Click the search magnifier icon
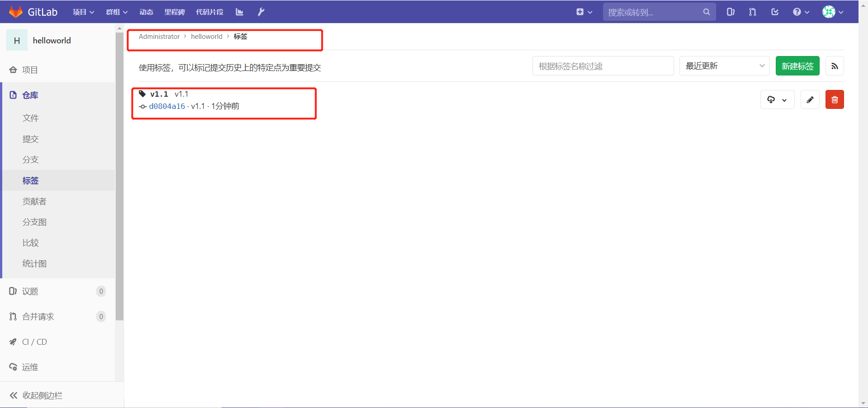868x408 pixels. tap(706, 12)
